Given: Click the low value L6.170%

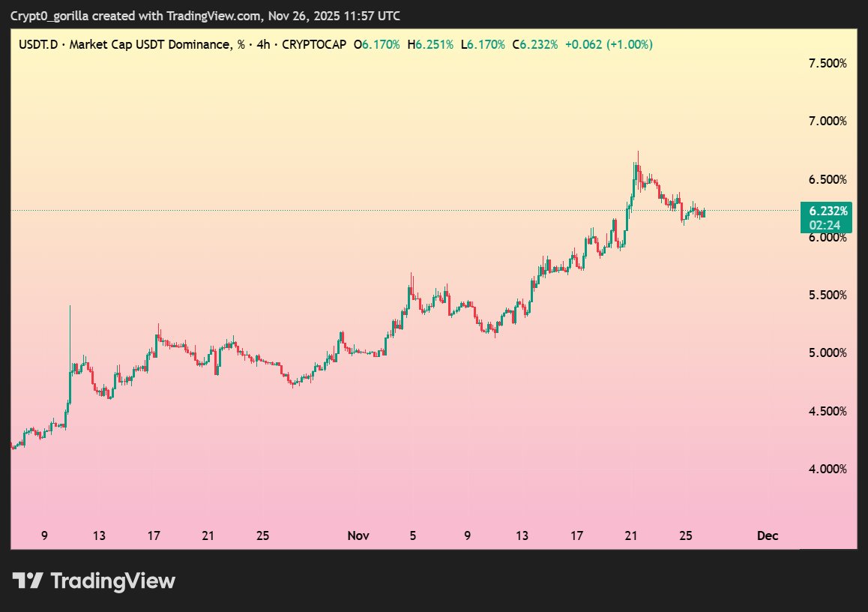Looking at the screenshot, I should pos(483,44).
